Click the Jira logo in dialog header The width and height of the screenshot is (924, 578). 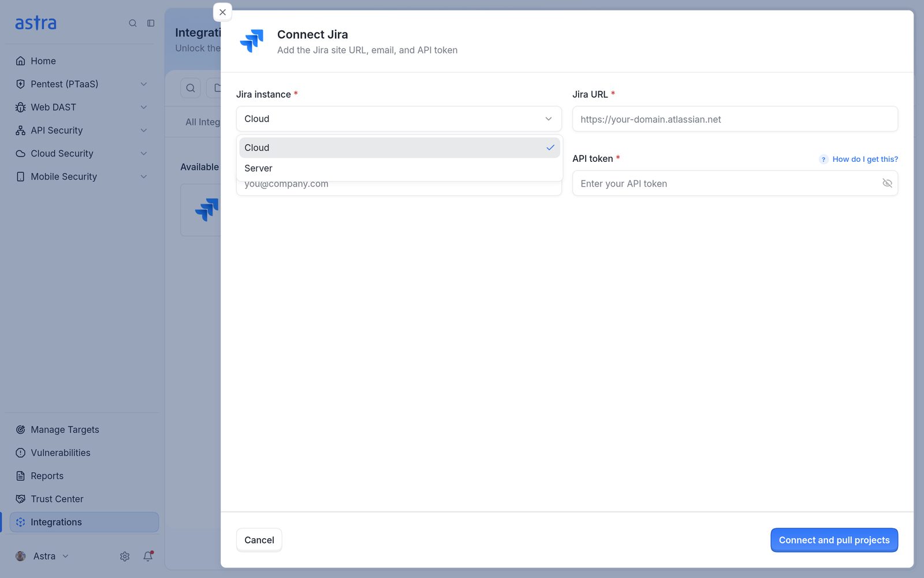252,41
